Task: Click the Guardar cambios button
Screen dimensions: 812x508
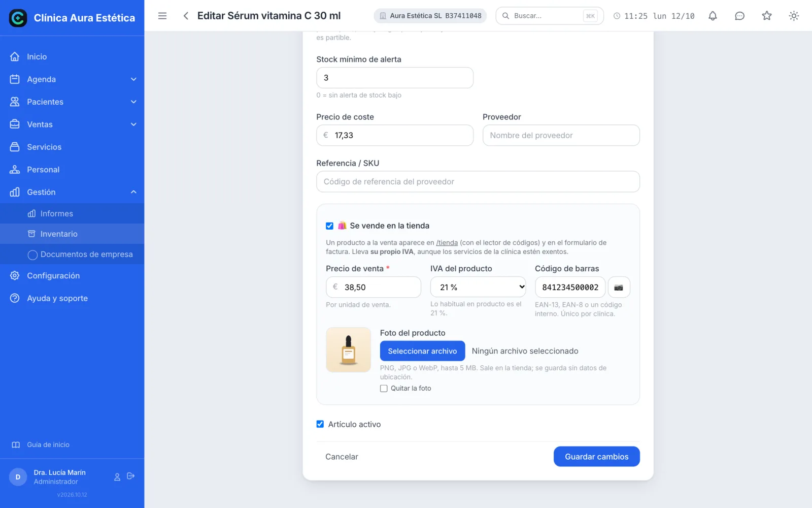Action: 597,457
